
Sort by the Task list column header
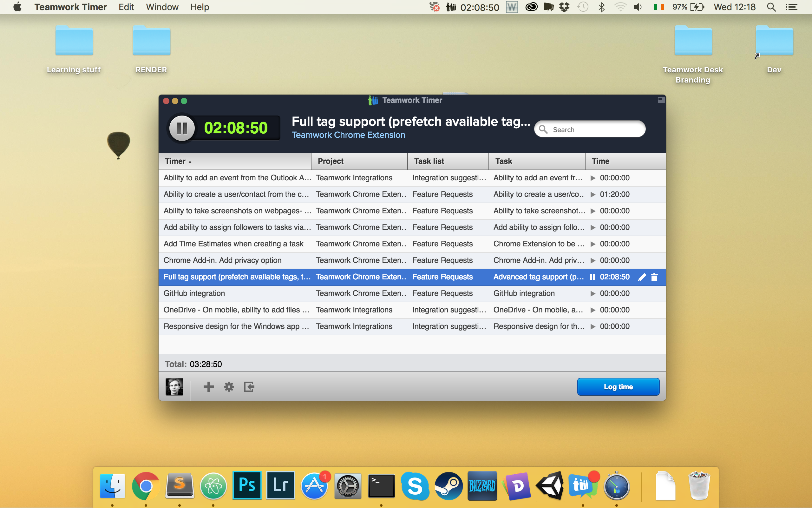448,161
